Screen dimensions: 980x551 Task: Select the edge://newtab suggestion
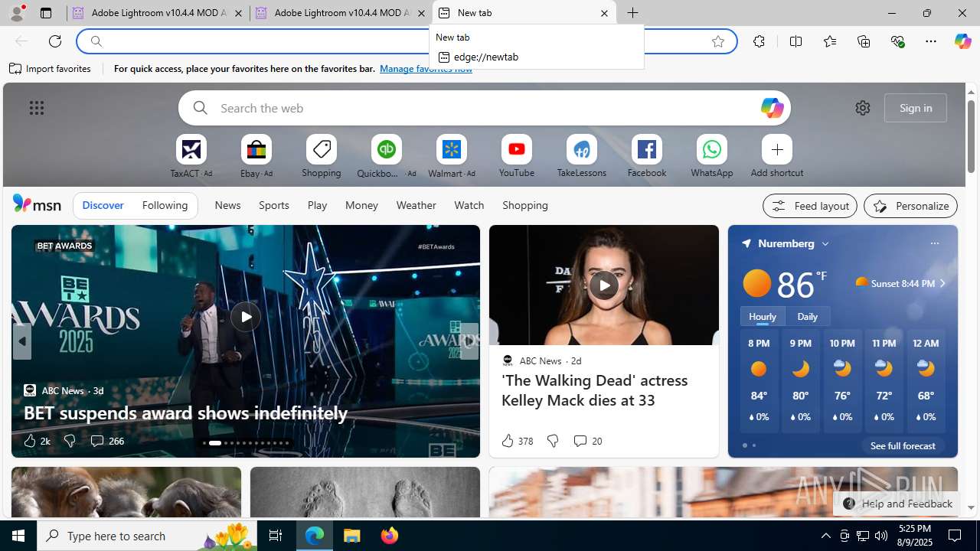pos(537,57)
